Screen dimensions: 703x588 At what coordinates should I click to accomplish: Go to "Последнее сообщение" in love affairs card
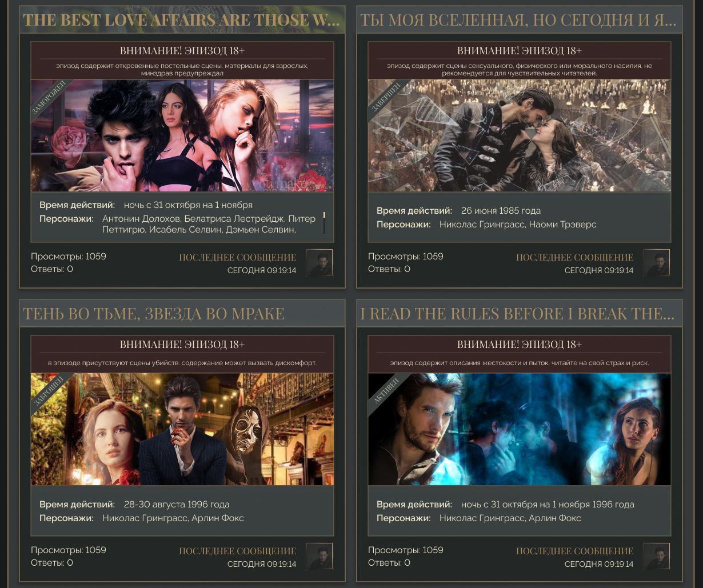coord(238,257)
